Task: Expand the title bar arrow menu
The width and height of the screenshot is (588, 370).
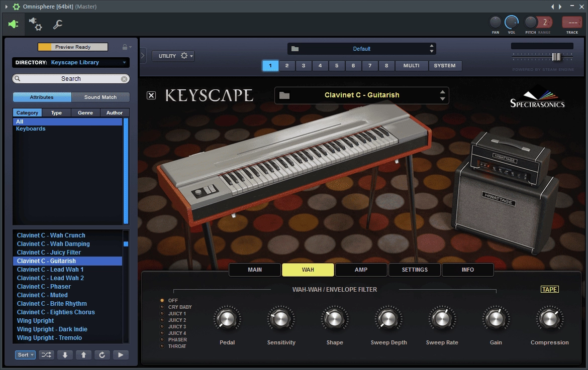Action: coord(6,7)
